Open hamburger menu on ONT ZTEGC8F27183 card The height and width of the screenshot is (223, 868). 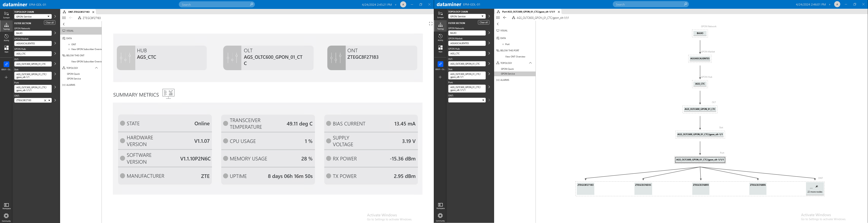[x=64, y=18]
